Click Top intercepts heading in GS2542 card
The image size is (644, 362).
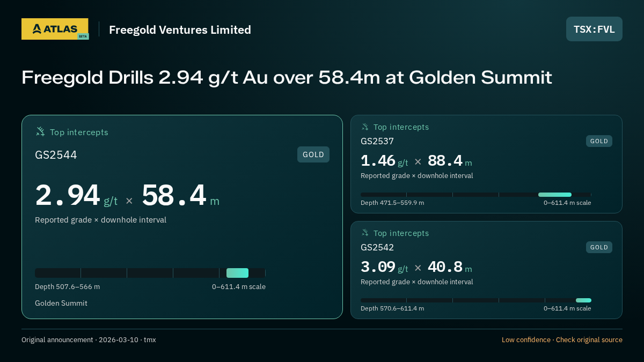click(x=401, y=233)
